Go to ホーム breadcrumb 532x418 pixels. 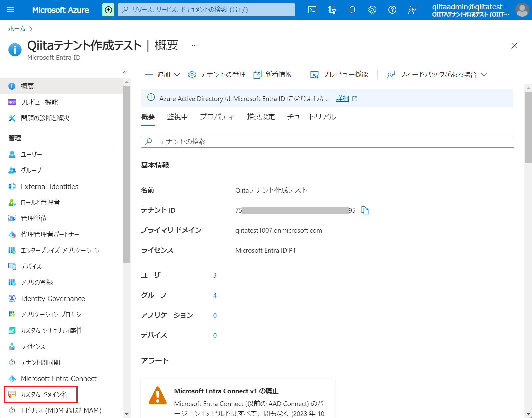[x=17, y=29]
